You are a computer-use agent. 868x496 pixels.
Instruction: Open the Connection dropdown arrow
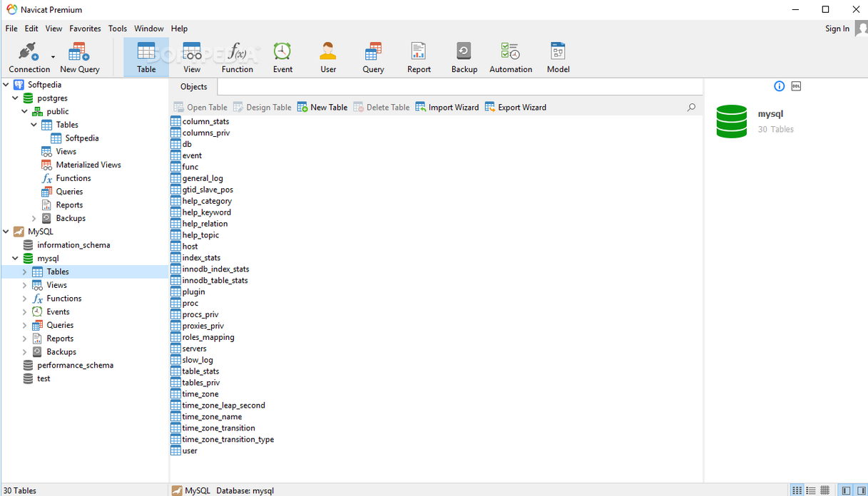53,57
